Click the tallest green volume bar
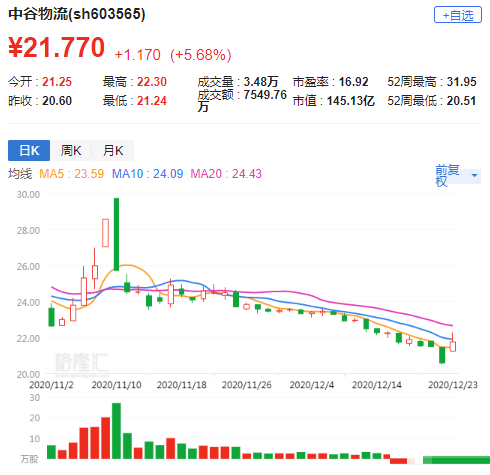 tap(116, 431)
